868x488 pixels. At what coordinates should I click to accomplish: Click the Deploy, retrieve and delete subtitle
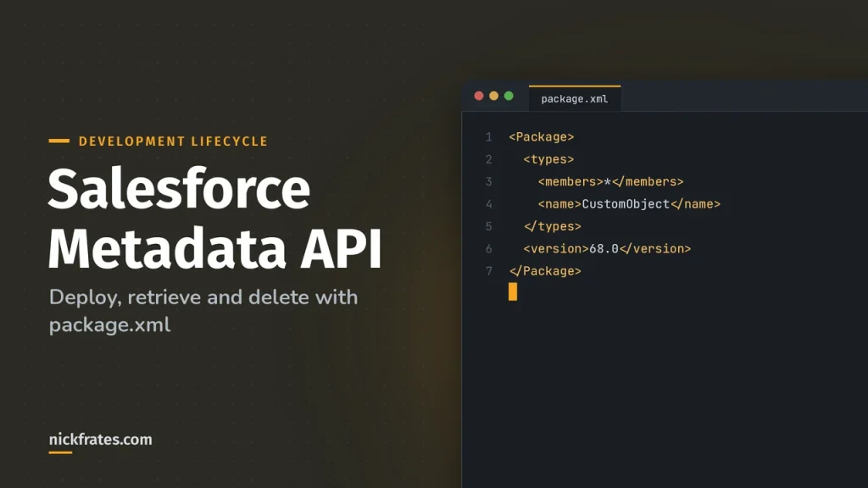pos(203,311)
